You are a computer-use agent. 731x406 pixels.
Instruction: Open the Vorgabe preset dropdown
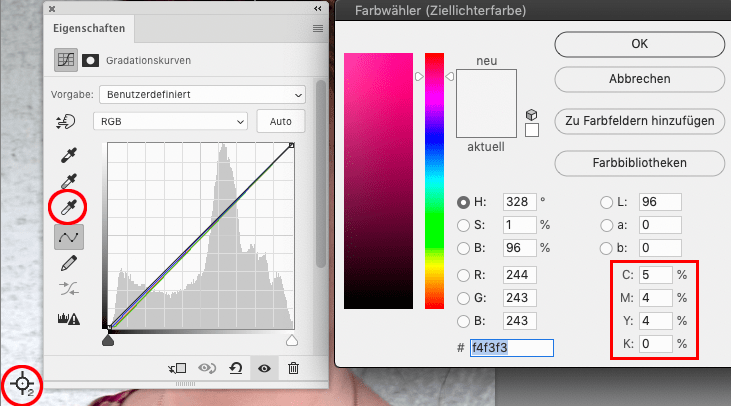tap(202, 94)
